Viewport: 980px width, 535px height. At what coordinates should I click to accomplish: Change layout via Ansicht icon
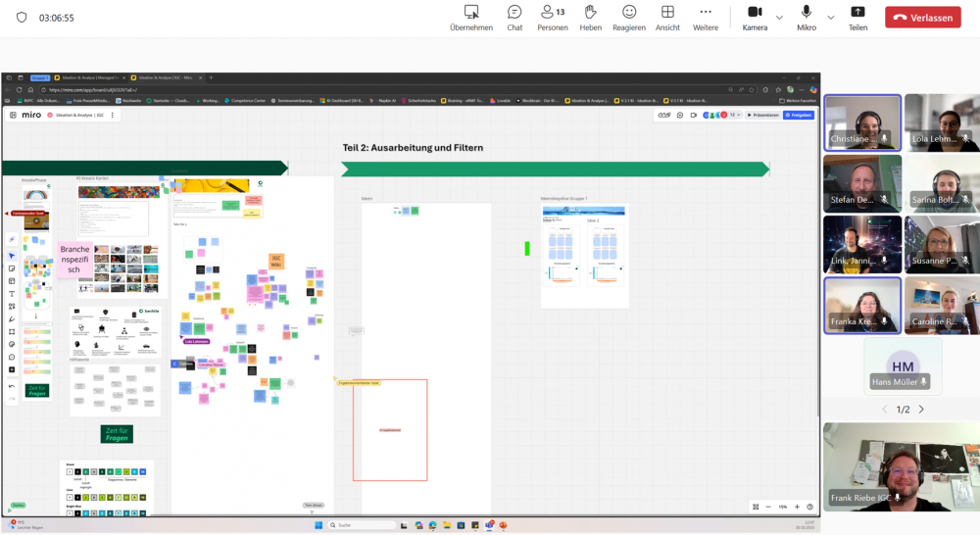[667, 17]
